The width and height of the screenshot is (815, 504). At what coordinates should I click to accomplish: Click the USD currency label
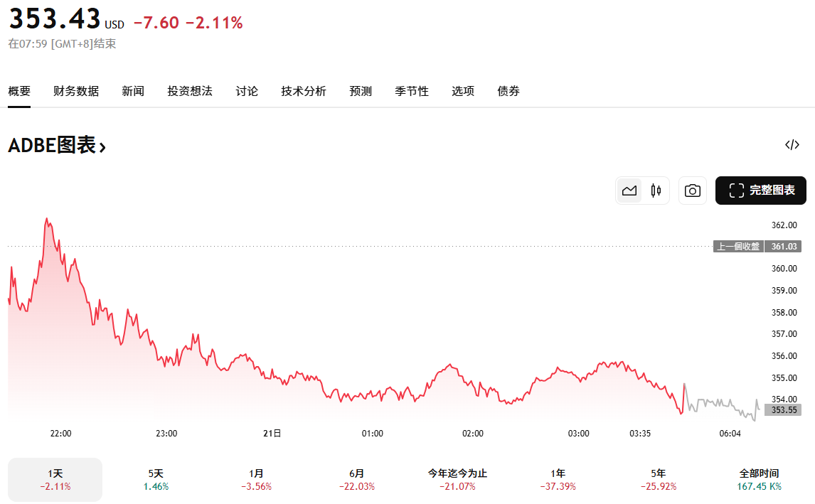114,24
